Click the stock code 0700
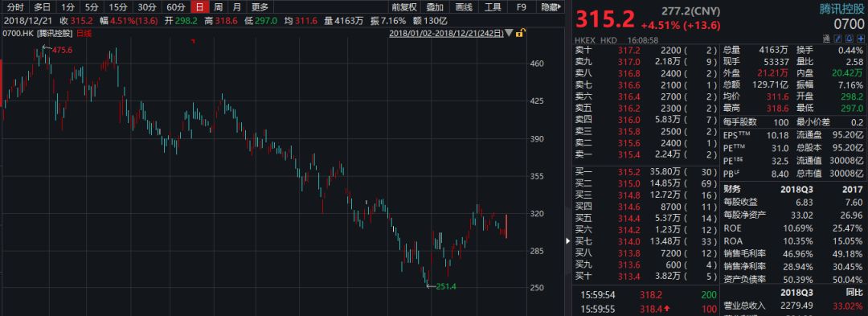The image size is (868, 316). point(849,24)
